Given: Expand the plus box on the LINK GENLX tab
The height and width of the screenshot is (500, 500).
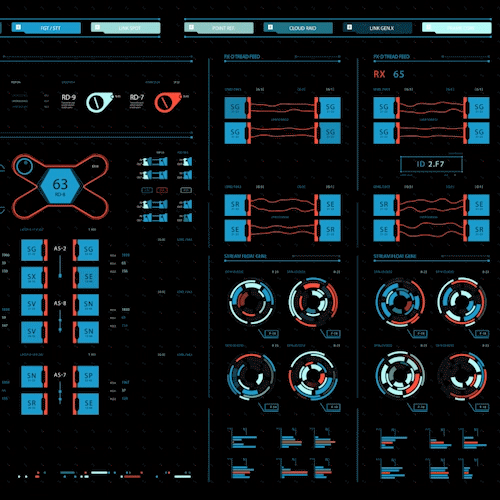Looking at the screenshot, I should (349, 27).
